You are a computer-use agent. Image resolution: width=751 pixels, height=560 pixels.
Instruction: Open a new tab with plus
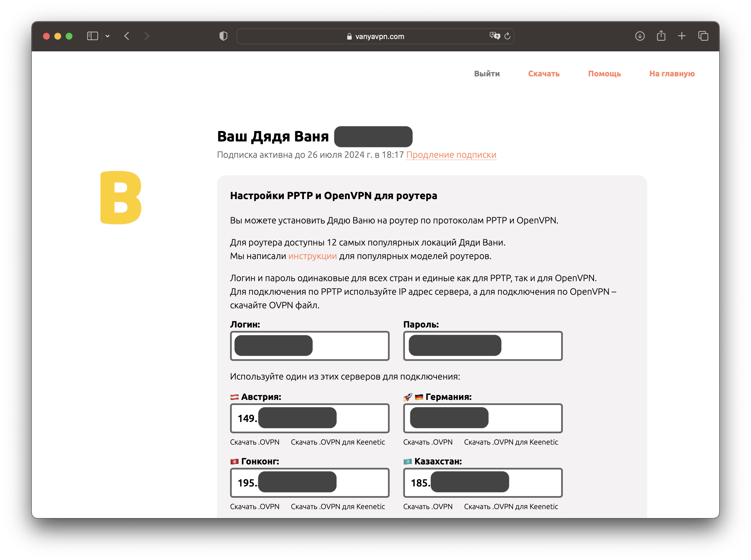point(682,36)
